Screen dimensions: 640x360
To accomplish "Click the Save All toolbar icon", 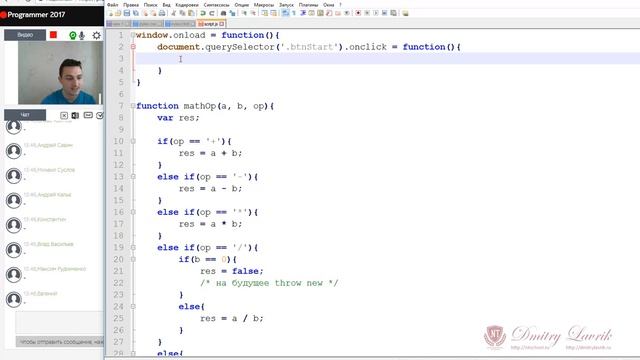I will [136, 13].
